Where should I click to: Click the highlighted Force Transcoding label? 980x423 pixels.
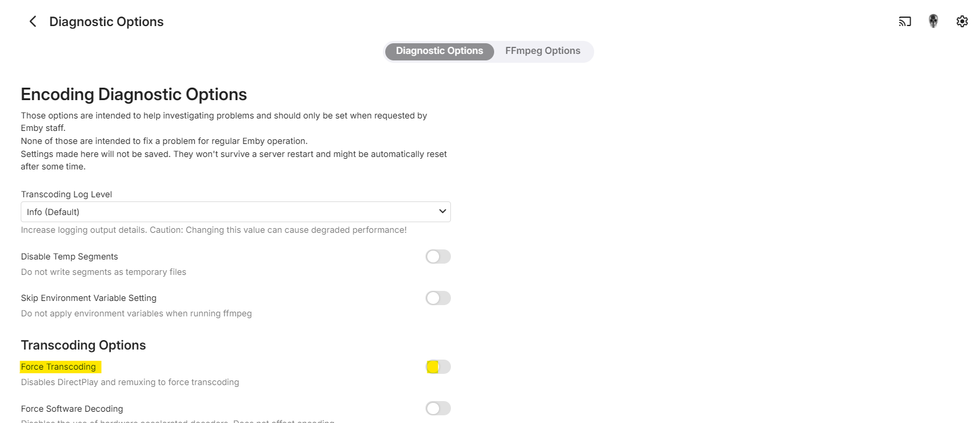(59, 367)
